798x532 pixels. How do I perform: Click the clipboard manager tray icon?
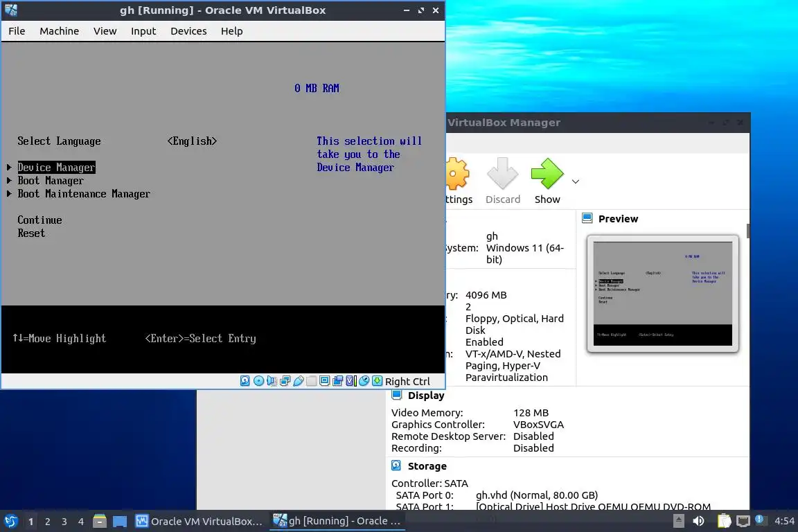click(x=724, y=521)
